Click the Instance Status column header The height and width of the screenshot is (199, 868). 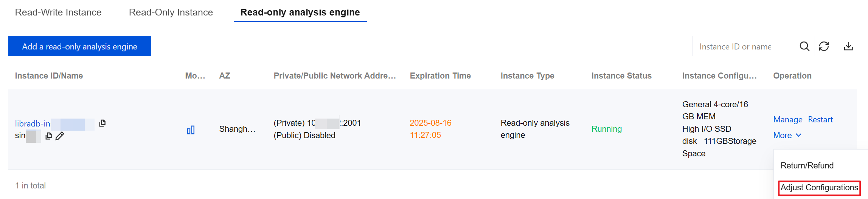[x=621, y=76]
